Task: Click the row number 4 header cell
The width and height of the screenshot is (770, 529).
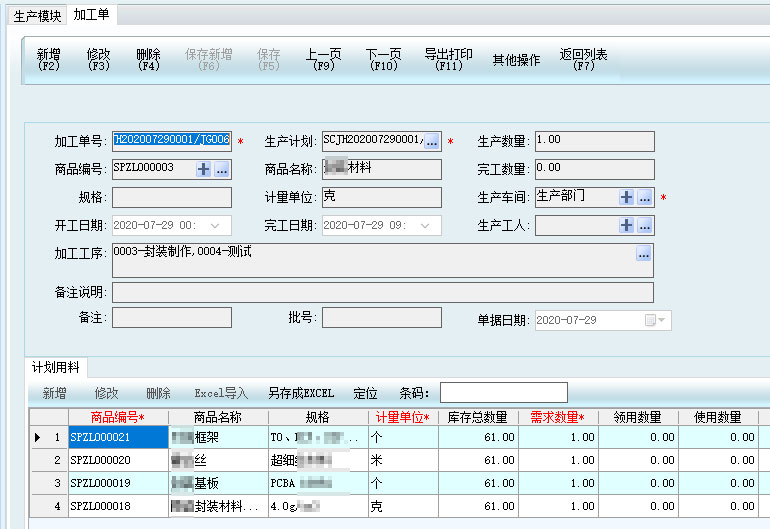Action: [49, 506]
